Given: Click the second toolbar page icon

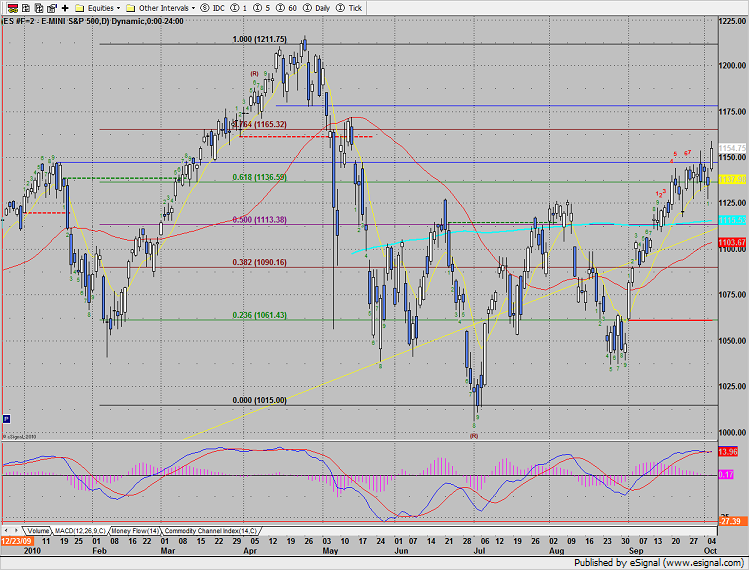Looking at the screenshot, I should (x=26, y=8).
